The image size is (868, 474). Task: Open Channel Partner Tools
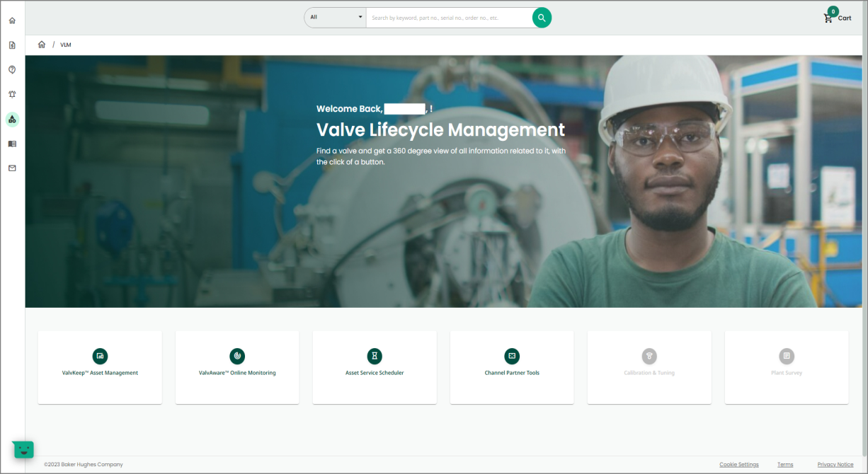click(511, 356)
